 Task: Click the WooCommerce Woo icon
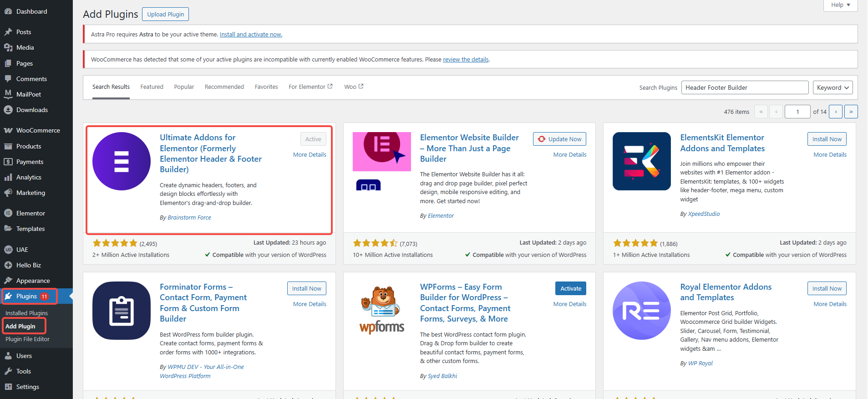click(8, 130)
